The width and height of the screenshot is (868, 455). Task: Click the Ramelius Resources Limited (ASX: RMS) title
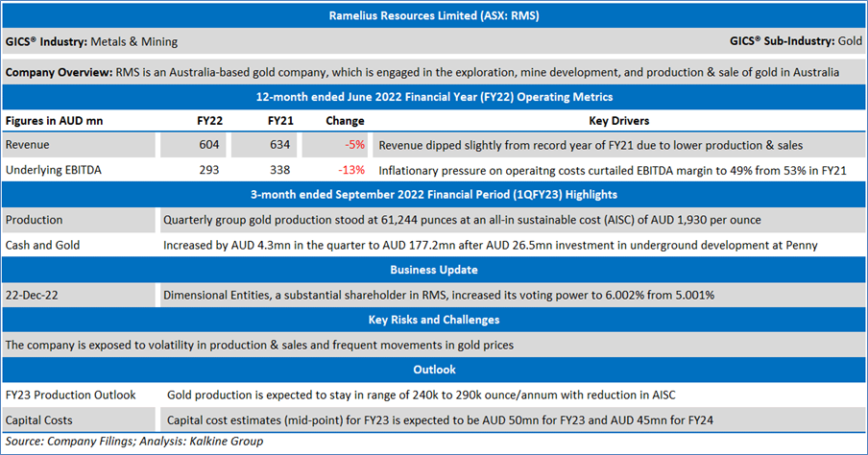433,15
